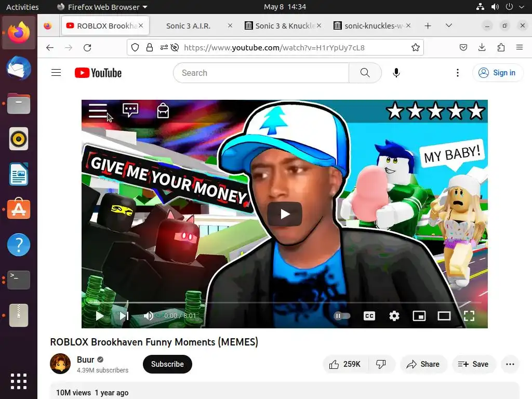
Task: Open Firefox application menu
Action: pos(520,47)
